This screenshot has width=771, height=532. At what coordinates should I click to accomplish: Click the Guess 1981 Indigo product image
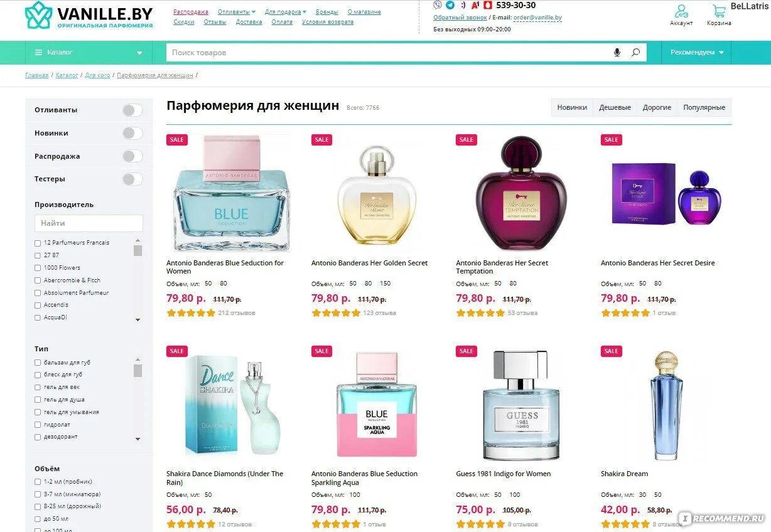pyautogui.click(x=520, y=405)
